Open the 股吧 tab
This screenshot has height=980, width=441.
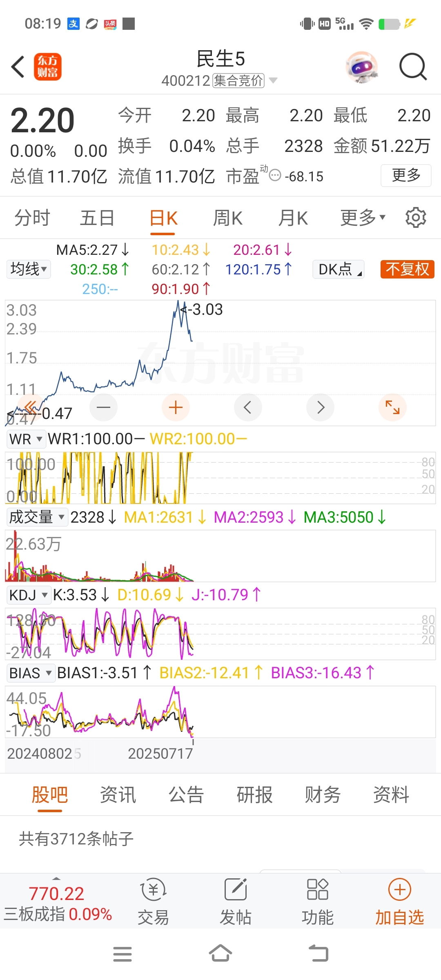click(x=50, y=795)
